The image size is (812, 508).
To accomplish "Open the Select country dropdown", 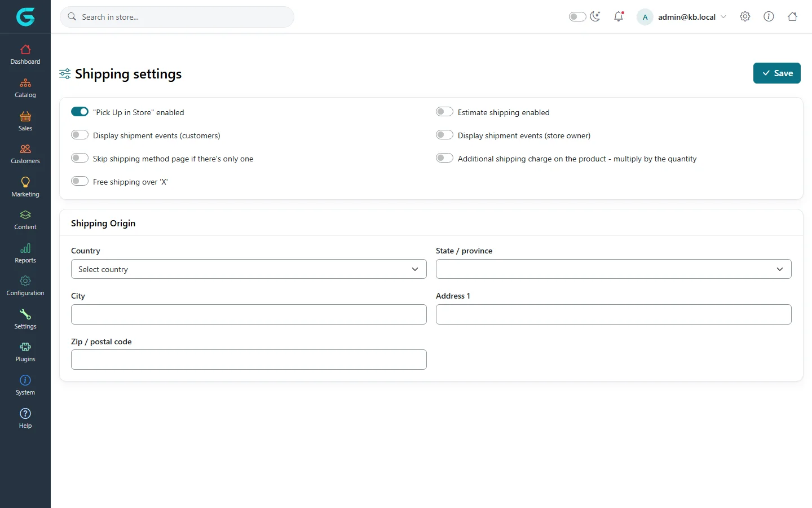I will 249,269.
